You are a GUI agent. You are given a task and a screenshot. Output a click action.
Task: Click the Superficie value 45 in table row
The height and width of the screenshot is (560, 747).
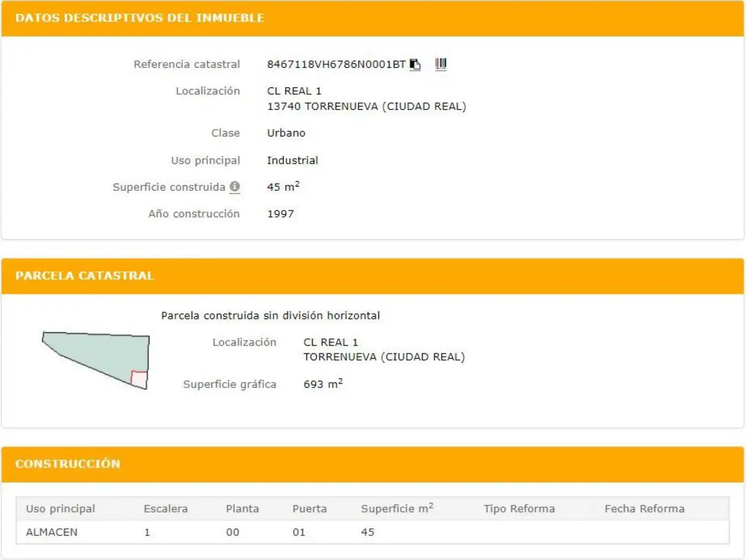tap(368, 532)
